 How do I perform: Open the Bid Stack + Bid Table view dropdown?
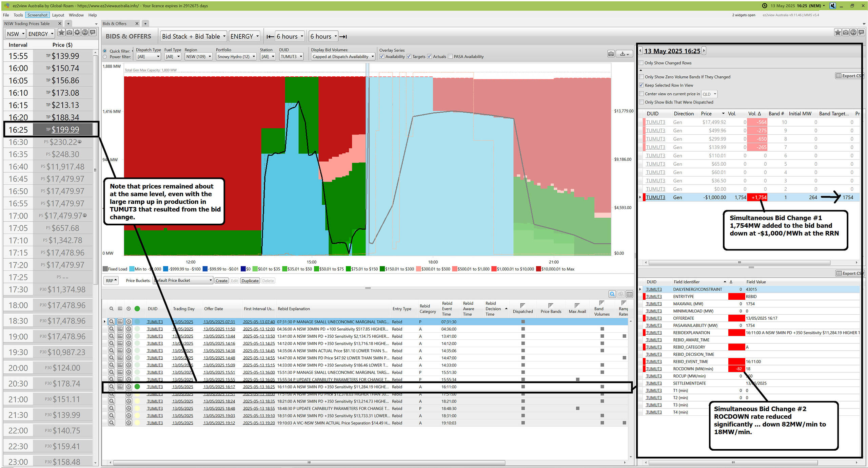[194, 36]
